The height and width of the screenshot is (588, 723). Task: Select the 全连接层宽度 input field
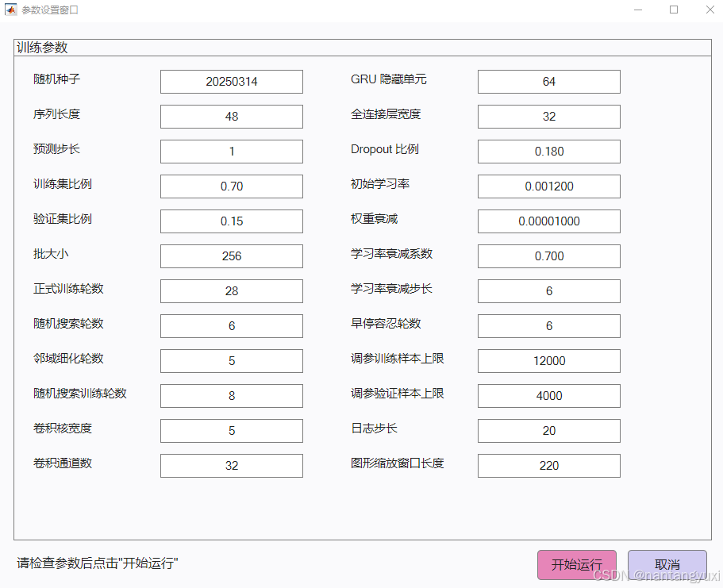549,117
